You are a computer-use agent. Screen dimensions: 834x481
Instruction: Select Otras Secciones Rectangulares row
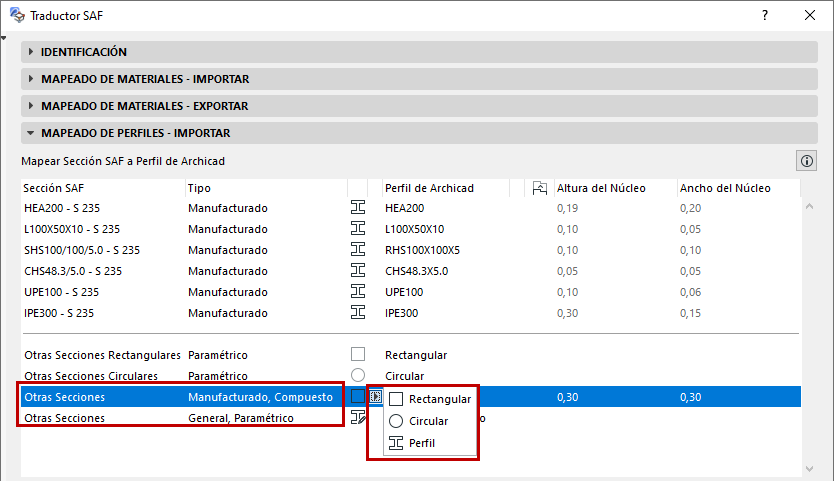pyautogui.click(x=411, y=354)
